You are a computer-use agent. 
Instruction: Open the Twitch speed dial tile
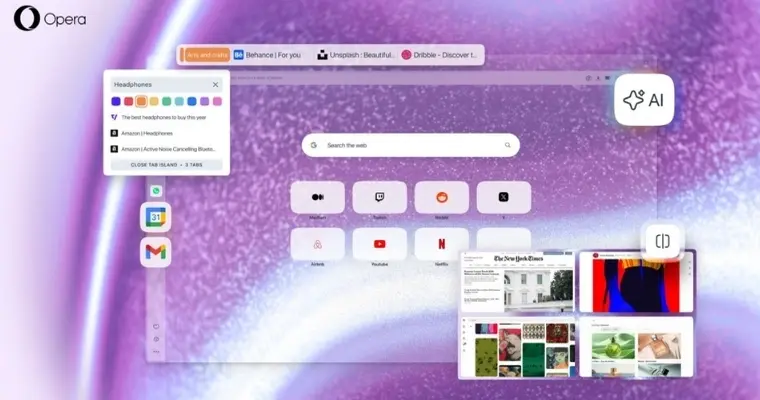(380, 197)
